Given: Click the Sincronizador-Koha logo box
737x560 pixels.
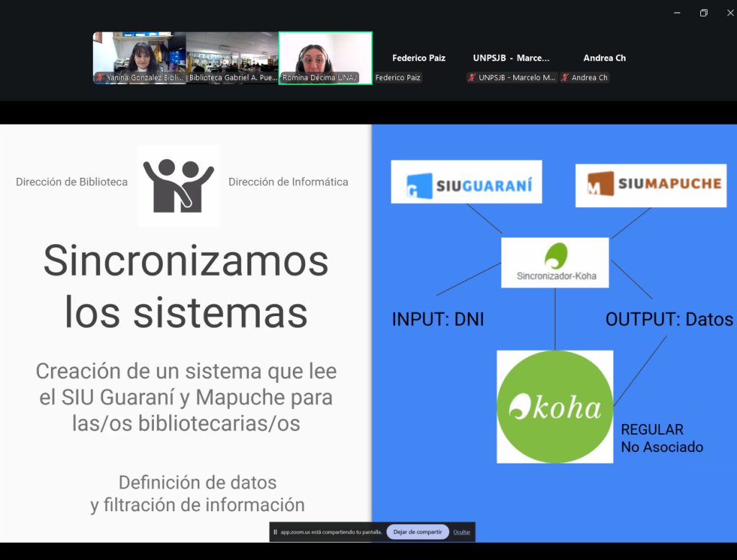Looking at the screenshot, I should [555, 263].
